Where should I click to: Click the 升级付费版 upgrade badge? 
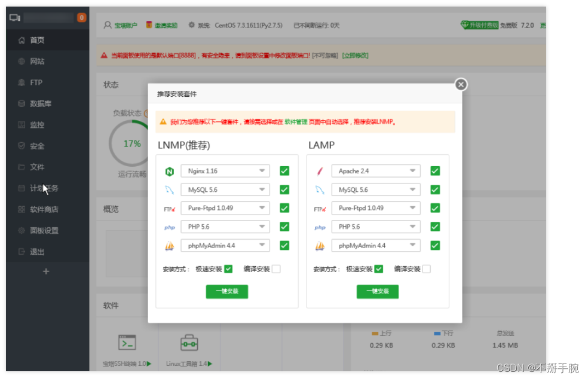point(480,25)
